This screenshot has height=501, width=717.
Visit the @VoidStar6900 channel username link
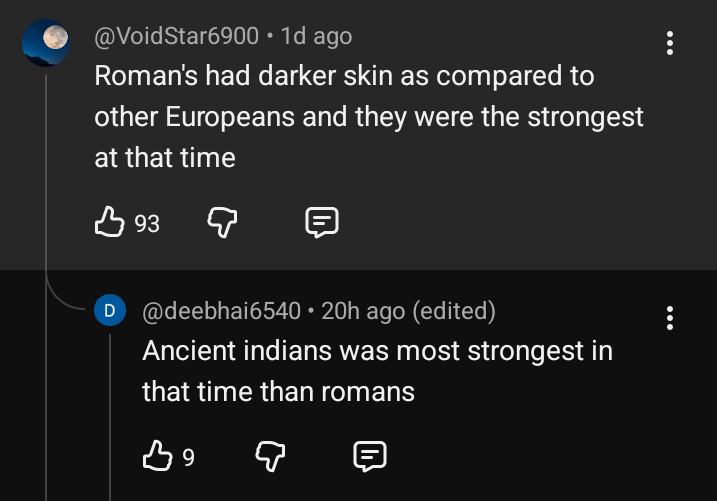tap(177, 37)
